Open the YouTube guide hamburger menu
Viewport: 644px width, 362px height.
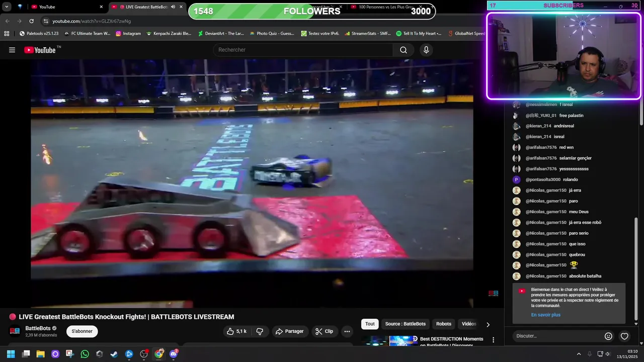12,50
